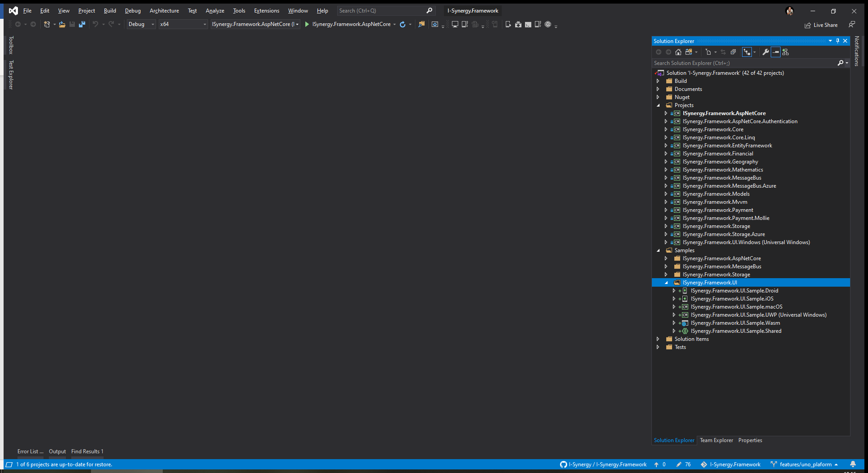The height and width of the screenshot is (473, 868).
Task: Click the quick launch search magnifier icon
Action: 430,11
